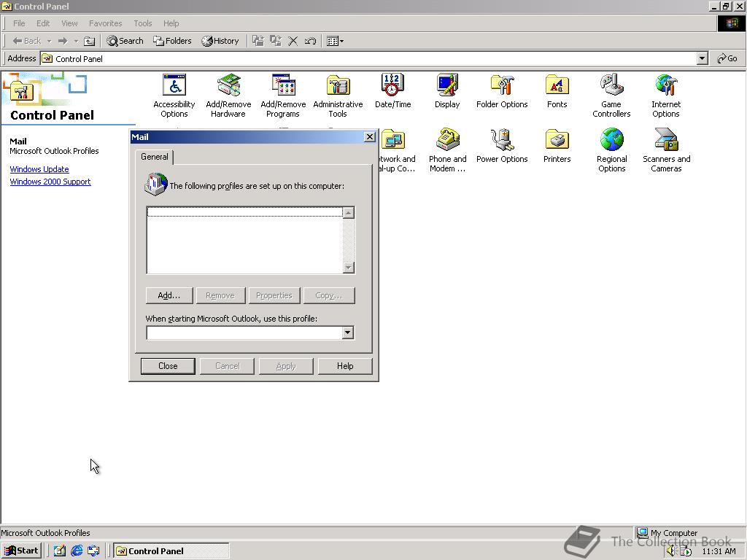The height and width of the screenshot is (560, 747).
Task: Open Display settings icon
Action: click(x=447, y=91)
